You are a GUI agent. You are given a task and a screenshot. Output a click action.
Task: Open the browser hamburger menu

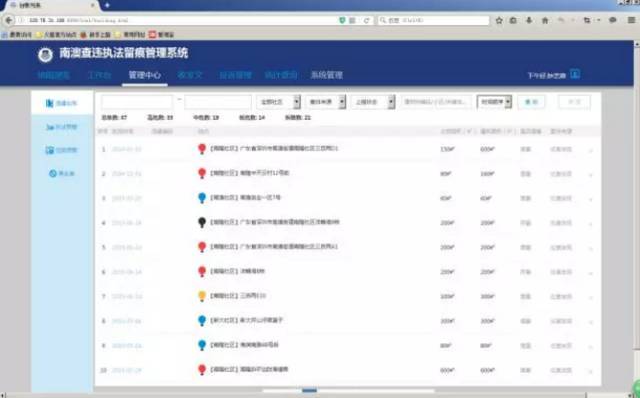[631, 20]
